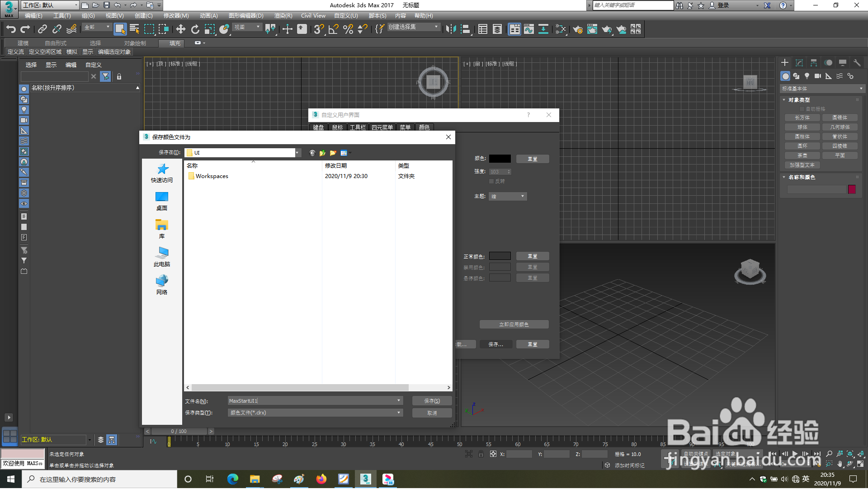The image size is (868, 489).
Task: Open the 保存类型 file type dropdown
Action: [x=315, y=413]
